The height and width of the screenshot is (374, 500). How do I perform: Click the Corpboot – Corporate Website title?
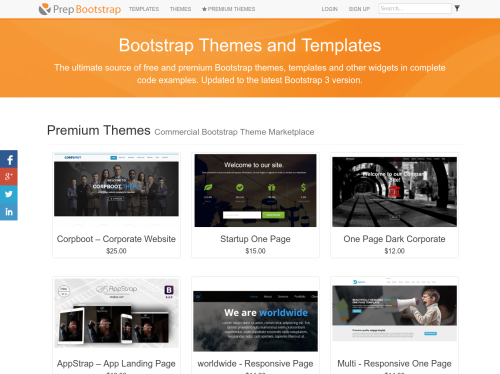tap(116, 239)
